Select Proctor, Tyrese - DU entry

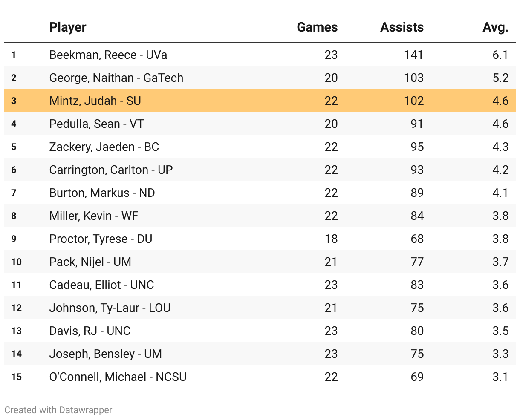pos(101,239)
